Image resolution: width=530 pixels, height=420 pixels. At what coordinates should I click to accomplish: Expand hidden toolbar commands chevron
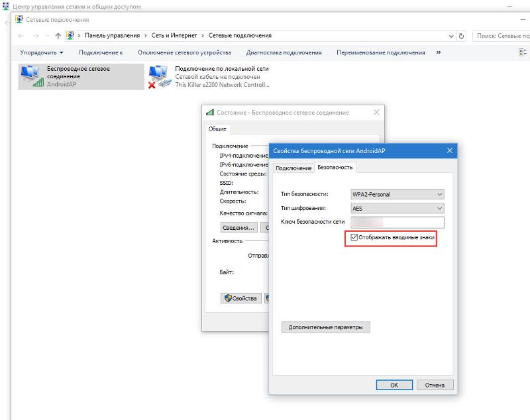tap(439, 52)
